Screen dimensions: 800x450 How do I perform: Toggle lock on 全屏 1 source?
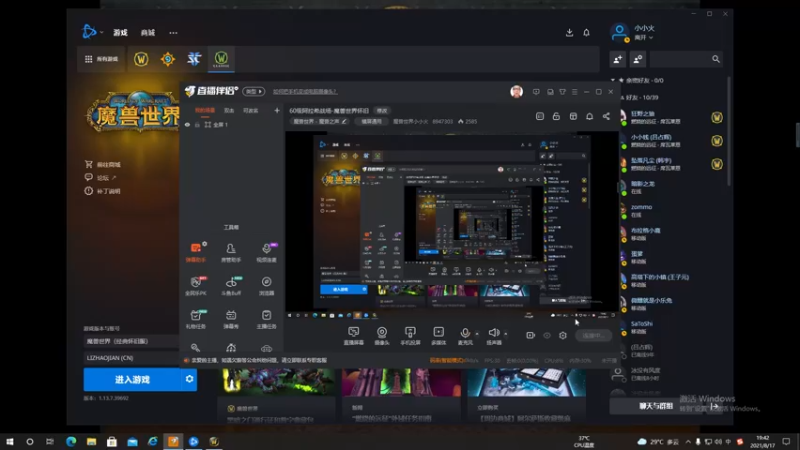coord(197,124)
